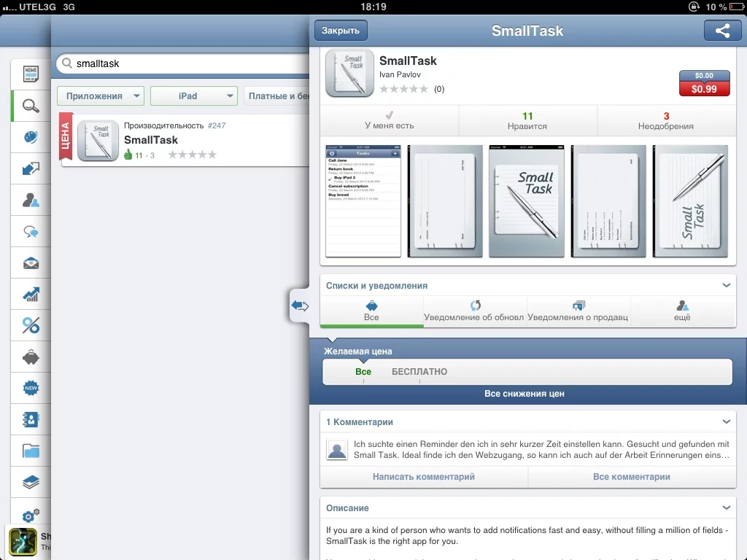Select the 'Уведомления о продавц' tab
The height and width of the screenshot is (560, 747).
click(x=578, y=311)
